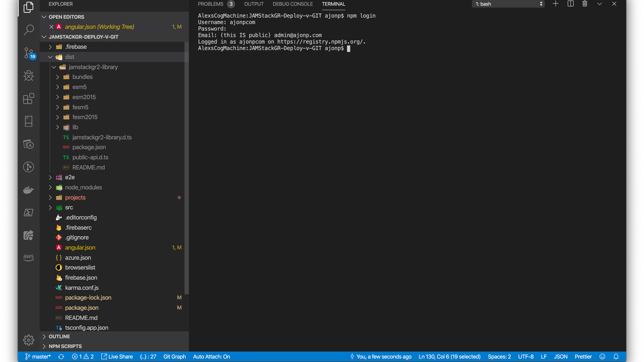Open the Debug view icon
644x362 pixels.
(29, 76)
